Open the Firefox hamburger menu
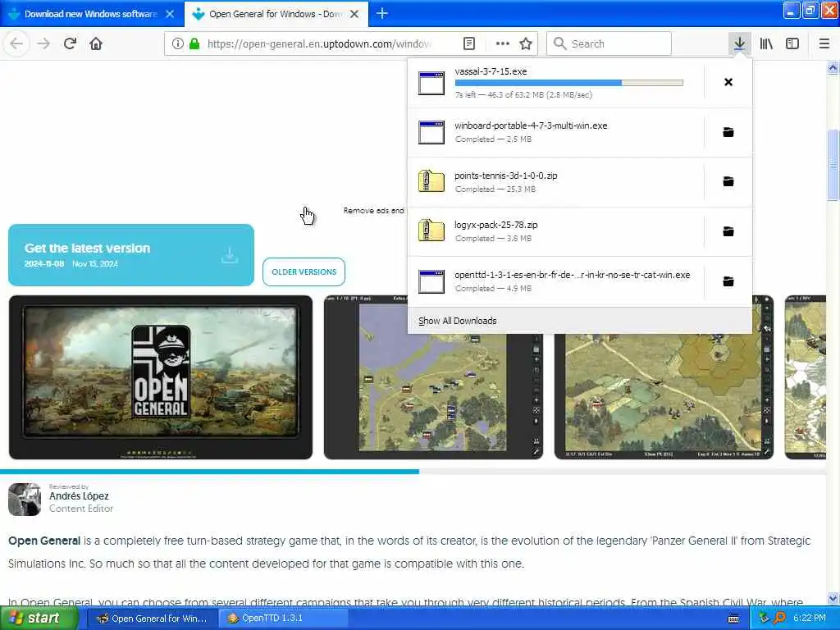The image size is (840, 630). (x=824, y=43)
